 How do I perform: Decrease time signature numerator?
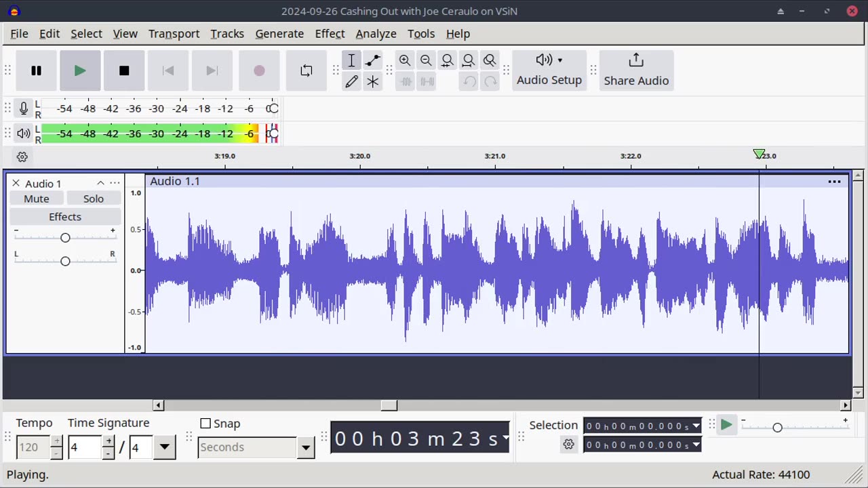tap(108, 453)
